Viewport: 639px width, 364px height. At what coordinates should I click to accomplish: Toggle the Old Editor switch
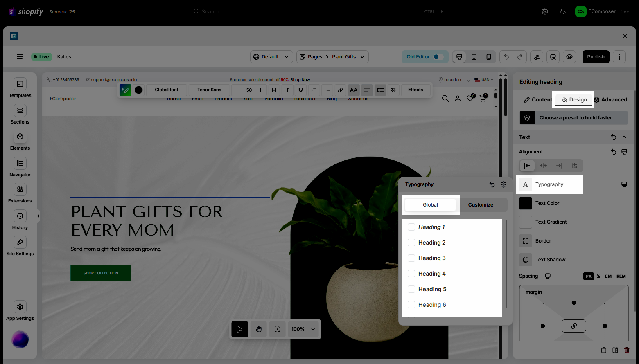point(438,57)
